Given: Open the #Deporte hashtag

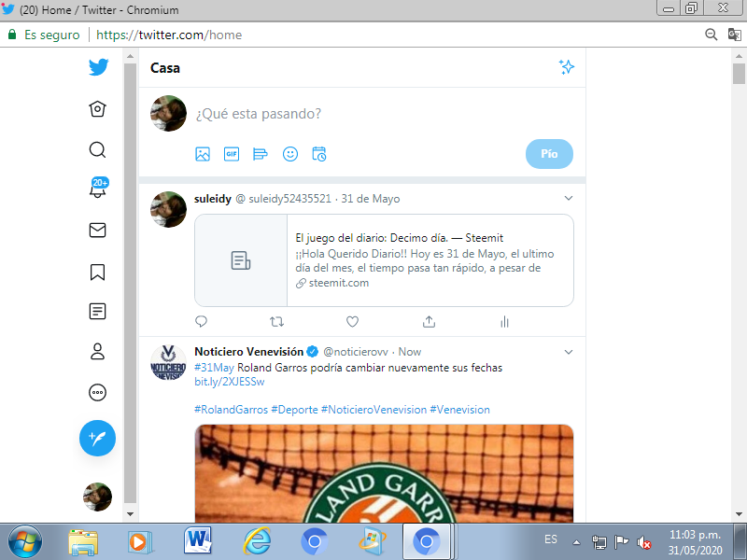Looking at the screenshot, I should point(294,410).
